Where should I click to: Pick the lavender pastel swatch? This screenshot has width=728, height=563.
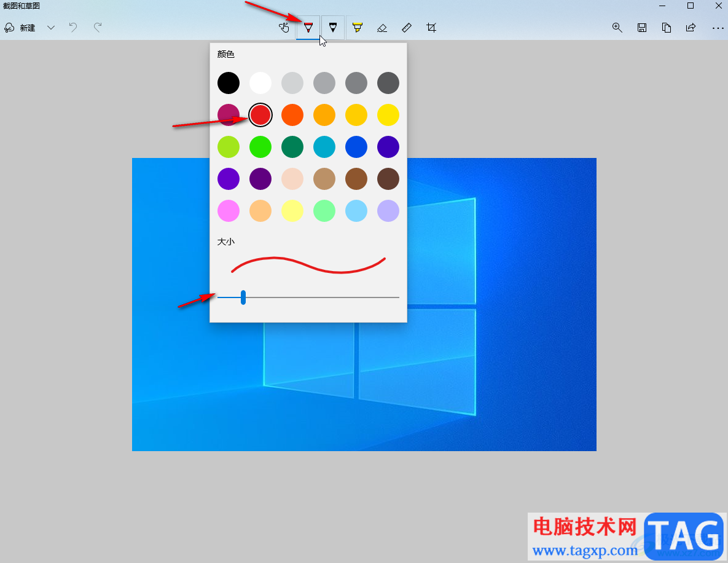[388, 211]
